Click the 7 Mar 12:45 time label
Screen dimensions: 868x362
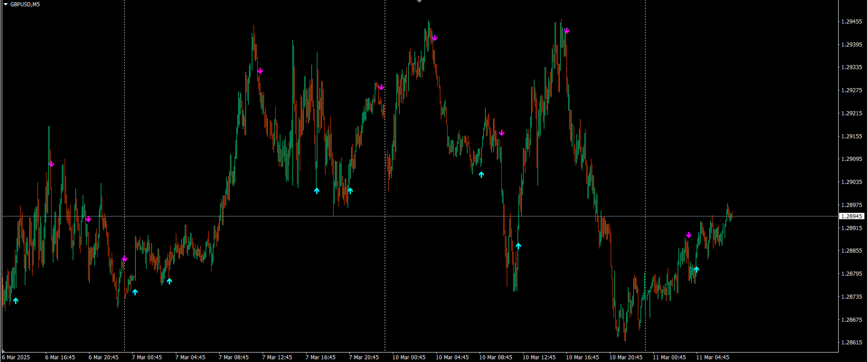pos(277,357)
